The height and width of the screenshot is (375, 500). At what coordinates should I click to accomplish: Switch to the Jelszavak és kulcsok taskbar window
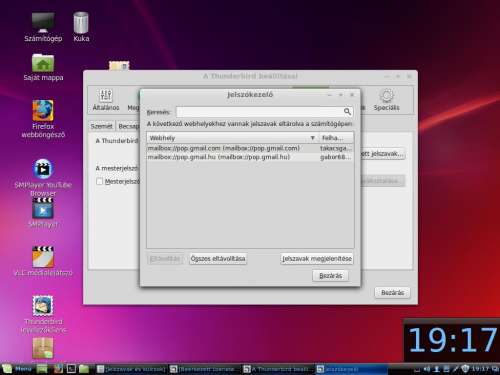tap(131, 369)
